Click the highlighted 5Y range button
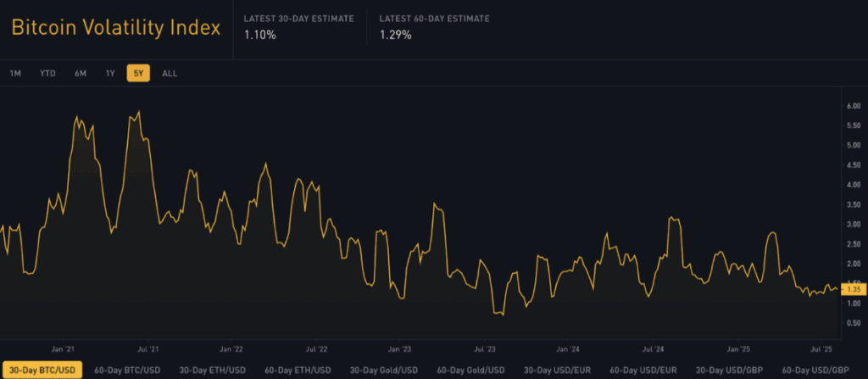The width and height of the screenshot is (868, 379). point(138,74)
